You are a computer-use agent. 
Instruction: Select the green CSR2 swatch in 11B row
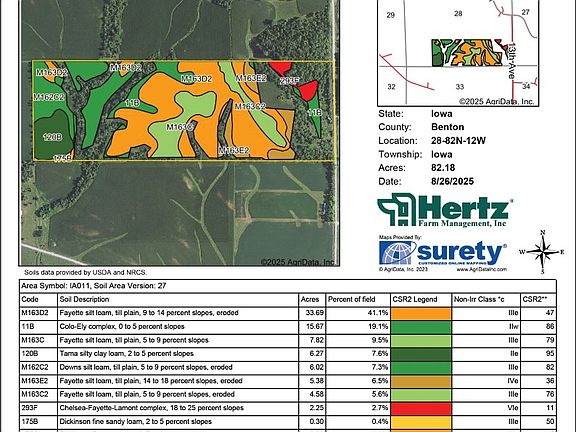point(421,327)
